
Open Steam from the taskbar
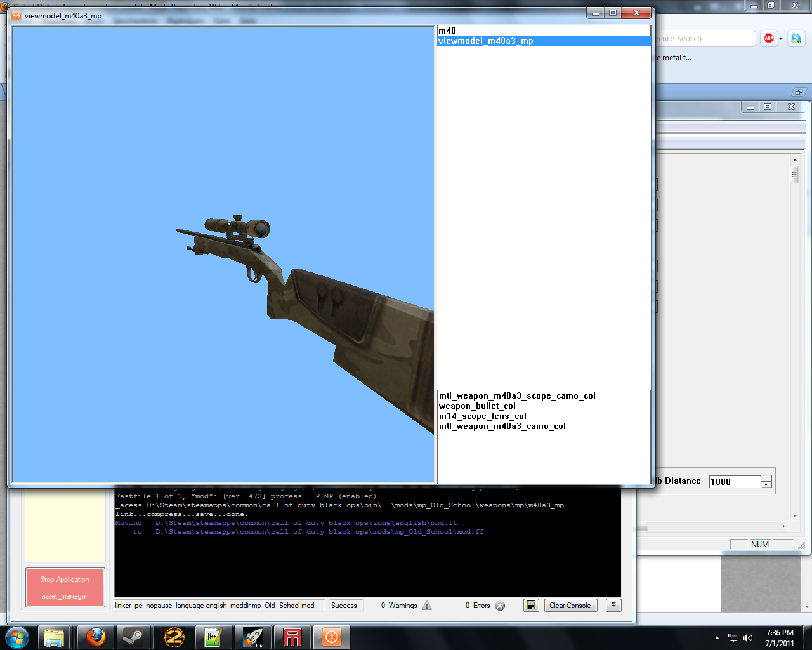pyautogui.click(x=133, y=637)
